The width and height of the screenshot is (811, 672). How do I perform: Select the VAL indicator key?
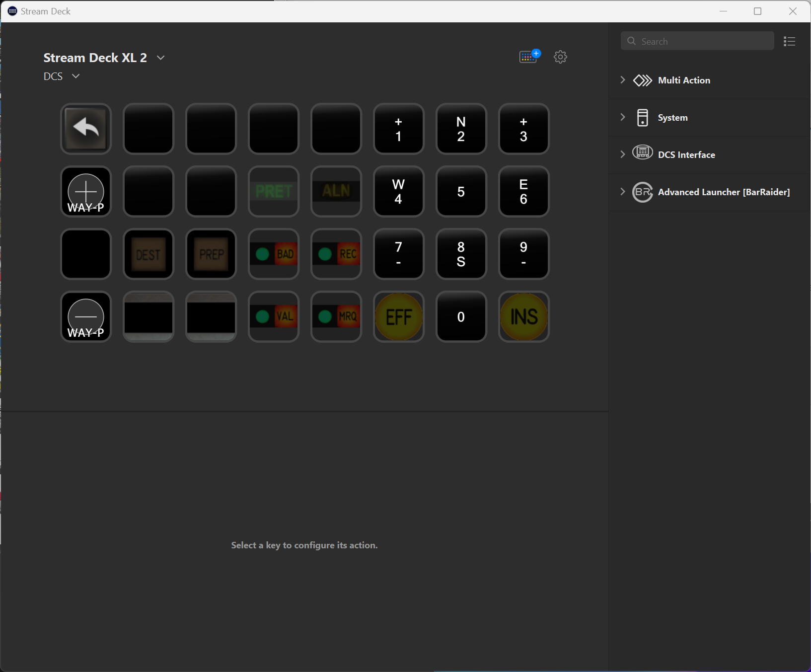pyautogui.click(x=274, y=317)
